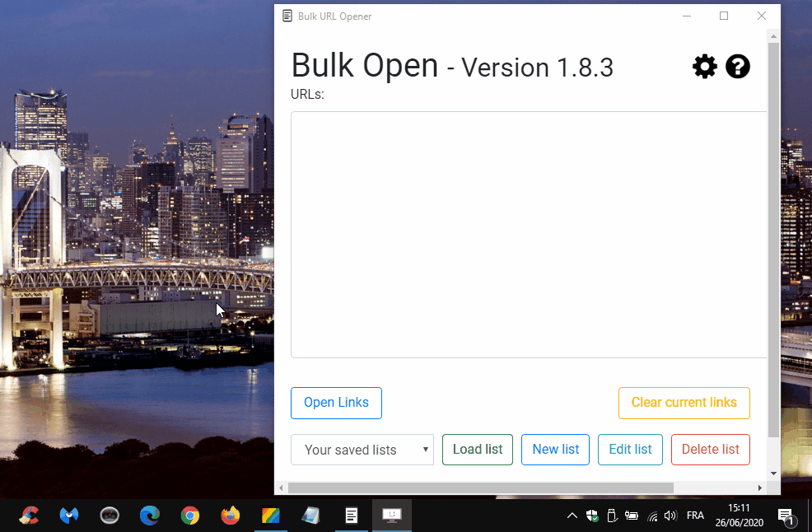
Task: Click the scroll right arrow
Action: coord(759,488)
